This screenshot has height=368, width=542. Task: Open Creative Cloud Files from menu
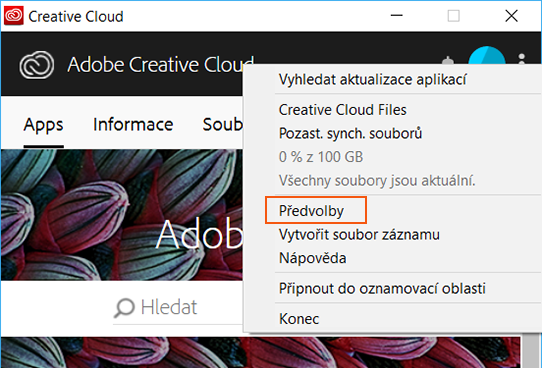coord(392,110)
